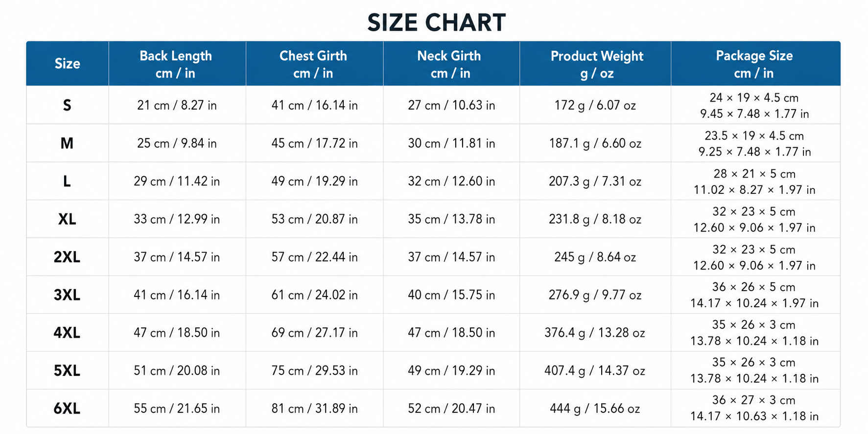Select the S size row label
The image size is (868, 434).
(67, 105)
